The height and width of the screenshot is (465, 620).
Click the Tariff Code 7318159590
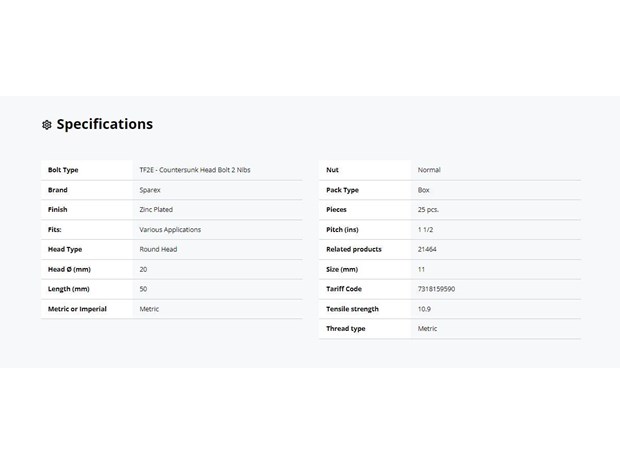(x=436, y=289)
